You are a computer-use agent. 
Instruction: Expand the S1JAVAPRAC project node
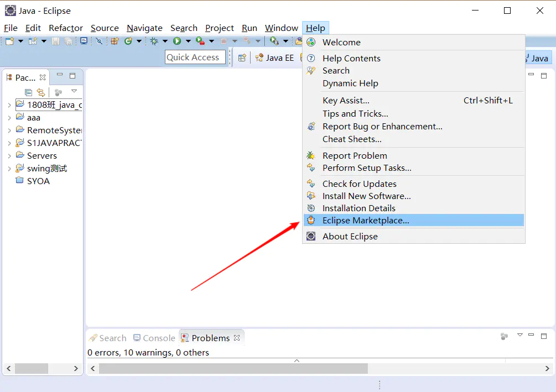(x=9, y=143)
